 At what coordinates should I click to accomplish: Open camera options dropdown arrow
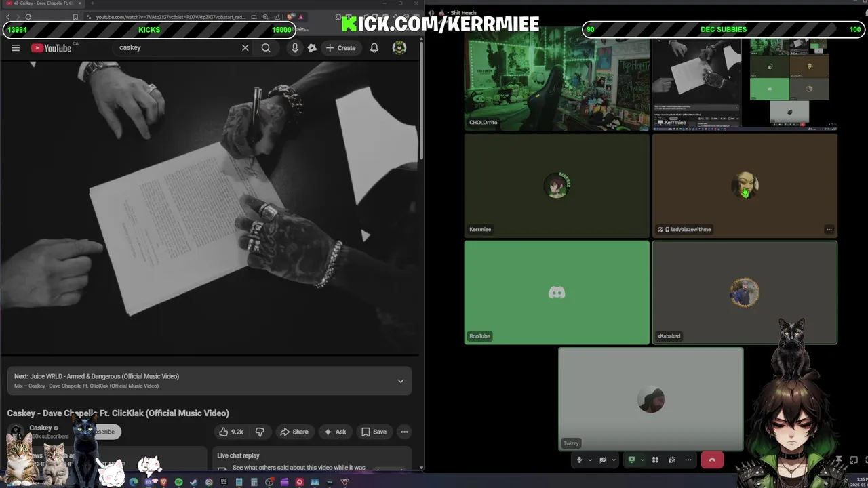(614, 460)
